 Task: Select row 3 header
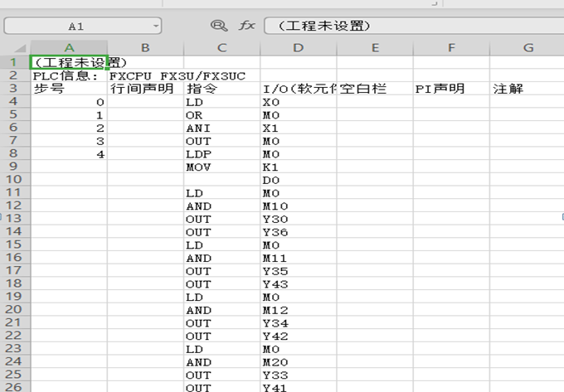coord(15,88)
